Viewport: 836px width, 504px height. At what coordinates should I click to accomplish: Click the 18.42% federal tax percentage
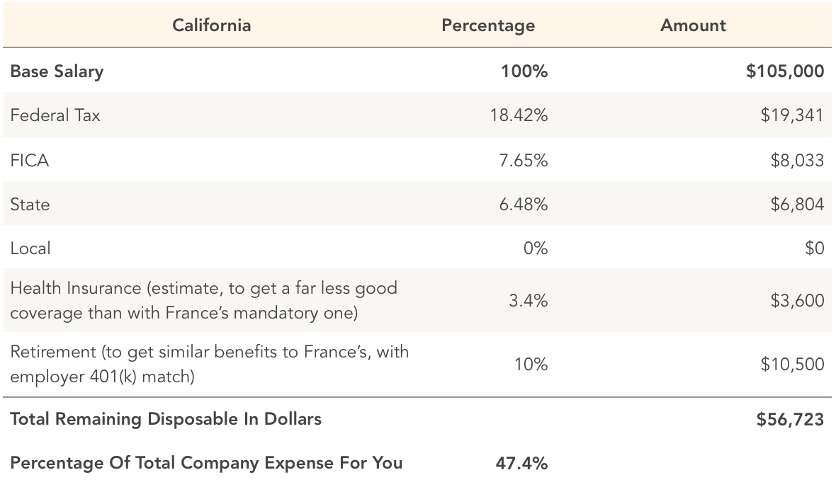[x=518, y=115]
